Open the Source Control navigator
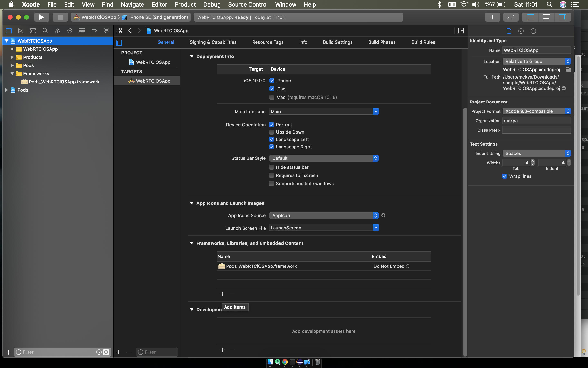The height and width of the screenshot is (368, 588). tap(21, 31)
